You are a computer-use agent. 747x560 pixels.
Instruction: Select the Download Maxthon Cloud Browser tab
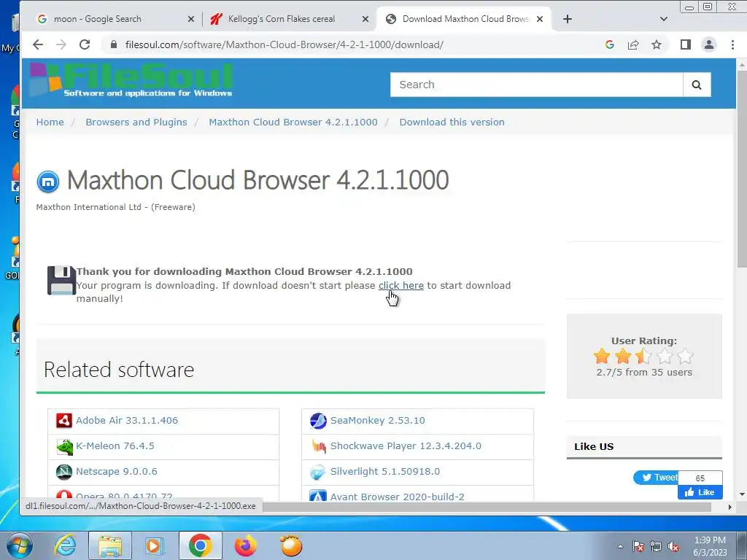465,19
